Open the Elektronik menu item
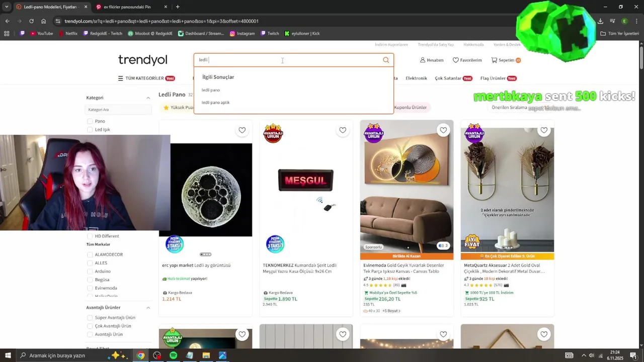The height and width of the screenshot is (362, 644). [x=416, y=78]
